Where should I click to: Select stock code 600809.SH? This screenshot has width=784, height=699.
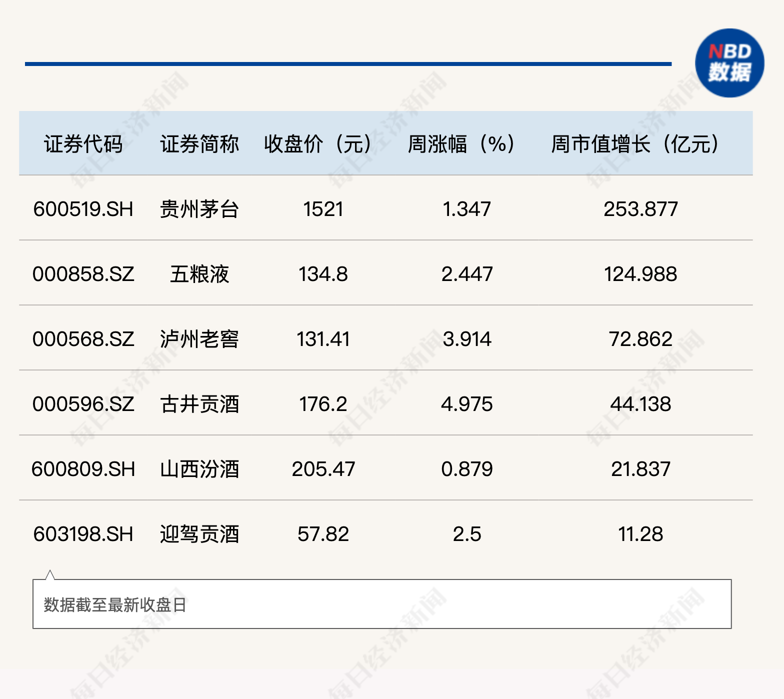click(83, 469)
